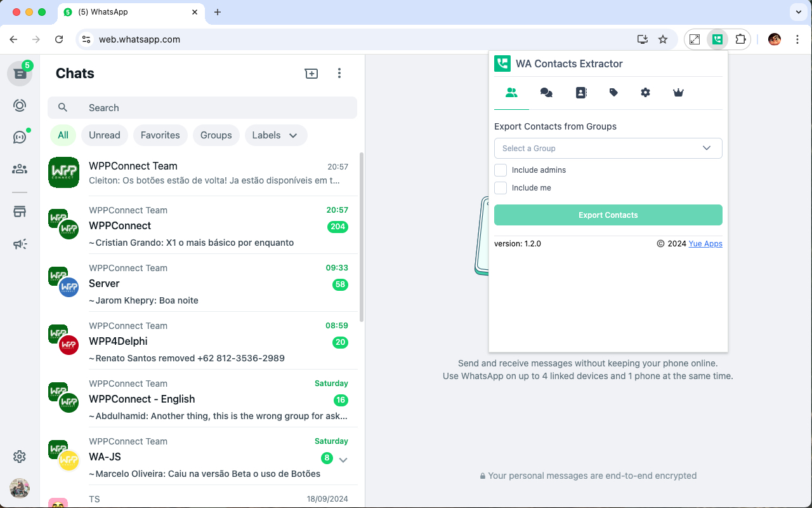
Task: Open the Chats export tab in extractor
Action: tap(546, 93)
